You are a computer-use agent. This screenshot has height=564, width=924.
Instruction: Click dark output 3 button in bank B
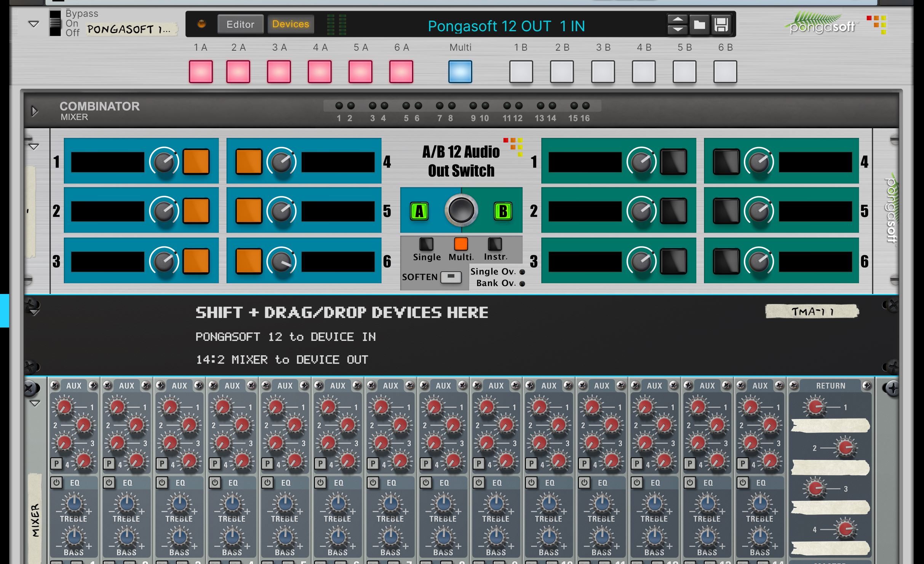[x=673, y=261]
